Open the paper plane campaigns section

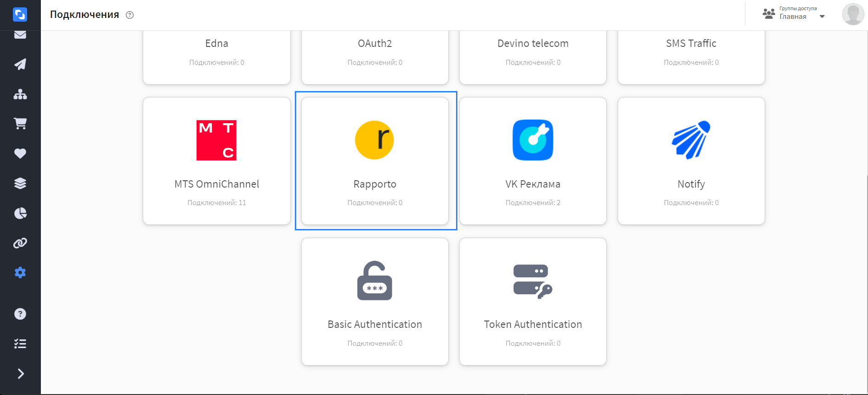click(x=20, y=64)
